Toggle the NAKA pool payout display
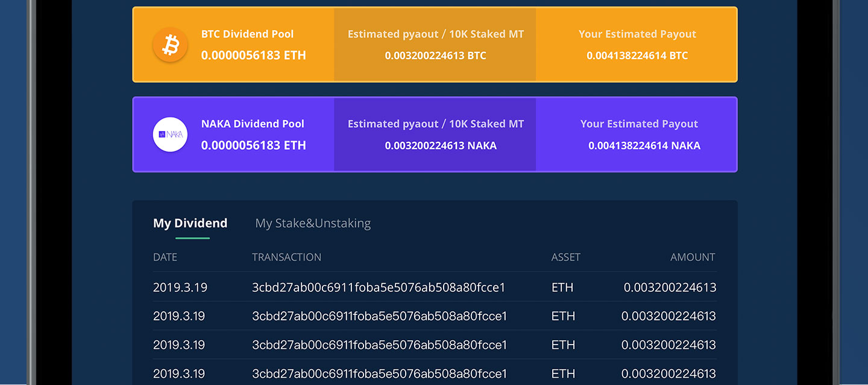This screenshot has height=385, width=868. tap(253, 145)
